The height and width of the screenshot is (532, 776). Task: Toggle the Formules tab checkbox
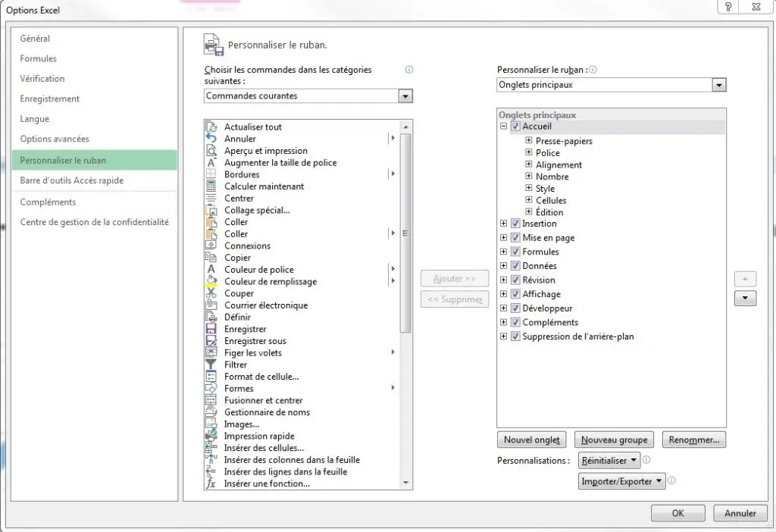(515, 252)
